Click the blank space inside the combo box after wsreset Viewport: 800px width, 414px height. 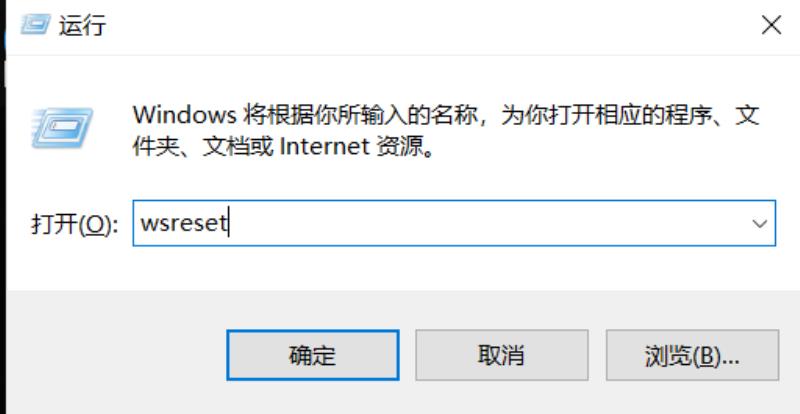[485, 223]
